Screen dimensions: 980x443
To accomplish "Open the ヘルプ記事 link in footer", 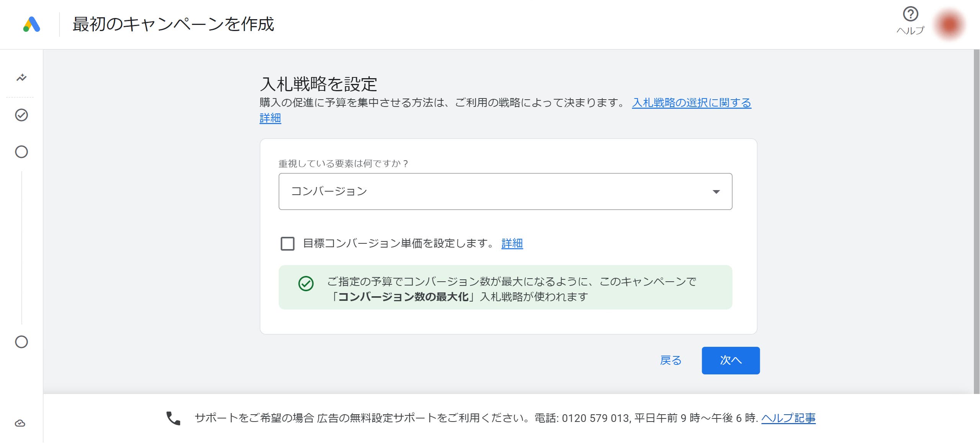I will tap(789, 418).
